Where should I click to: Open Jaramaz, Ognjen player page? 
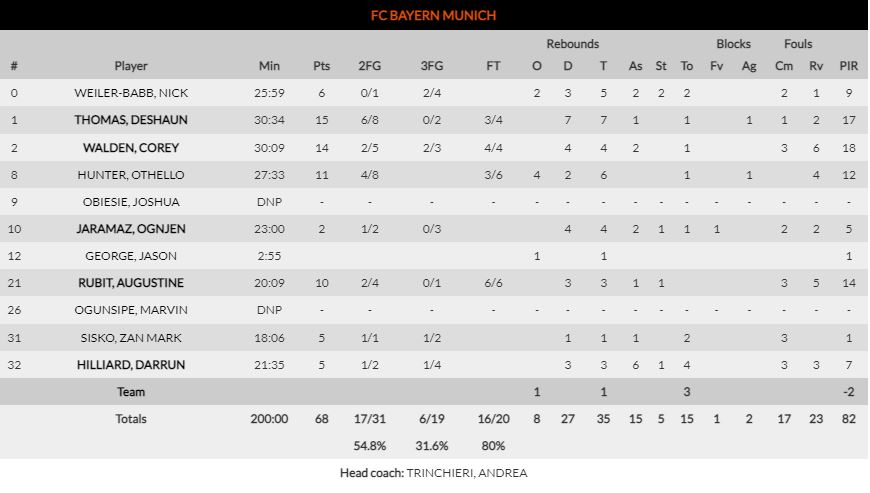tap(131, 229)
